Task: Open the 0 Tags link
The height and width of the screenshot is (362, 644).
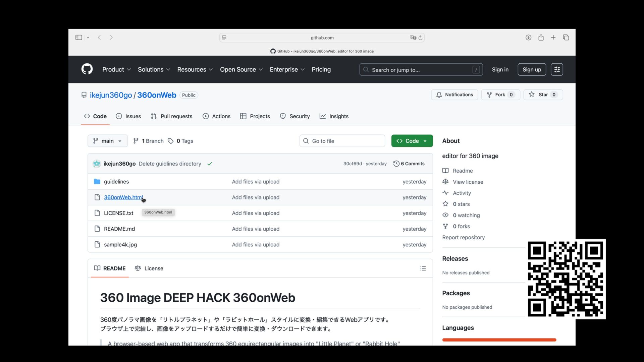Action: pos(180,141)
